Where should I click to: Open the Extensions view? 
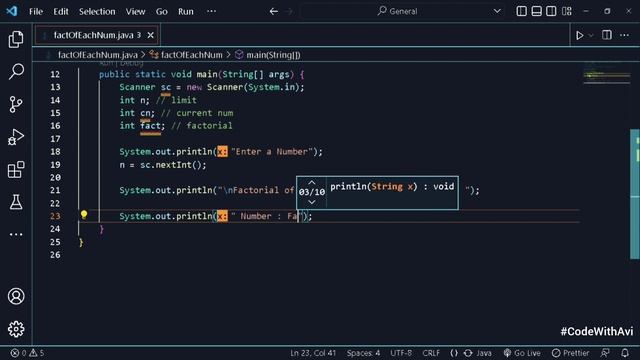pos(16,169)
